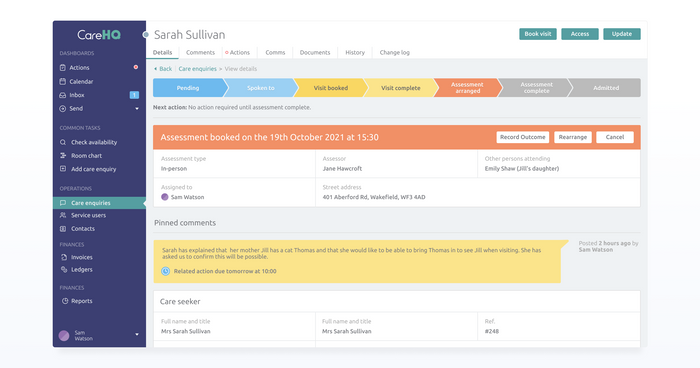Click the 'Pinned comments' heading

pos(185,223)
